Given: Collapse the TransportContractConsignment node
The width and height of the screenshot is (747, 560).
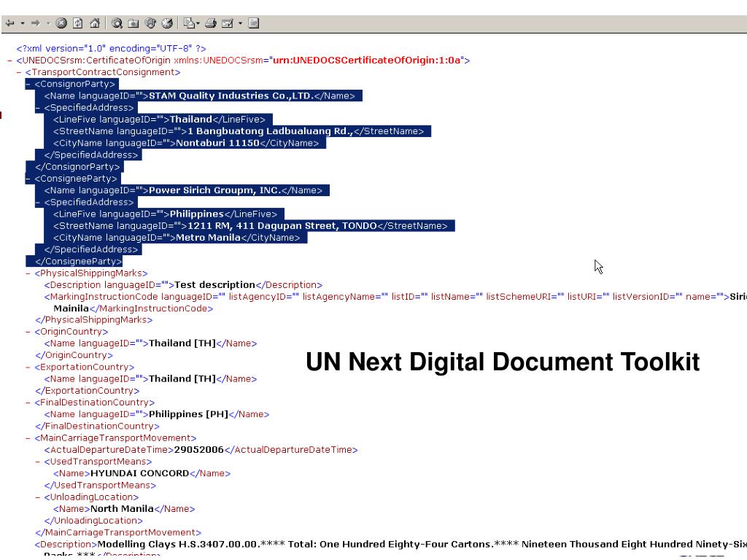Looking at the screenshot, I should coord(19,72).
